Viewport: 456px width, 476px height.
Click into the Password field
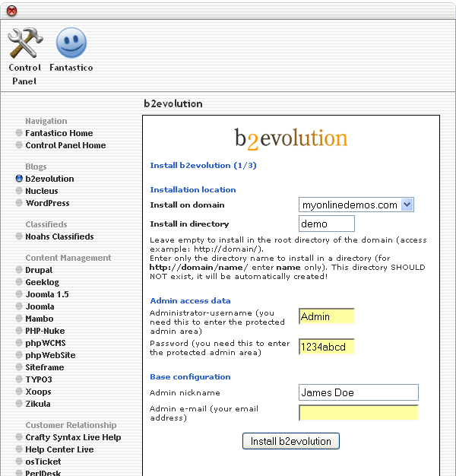pos(327,347)
